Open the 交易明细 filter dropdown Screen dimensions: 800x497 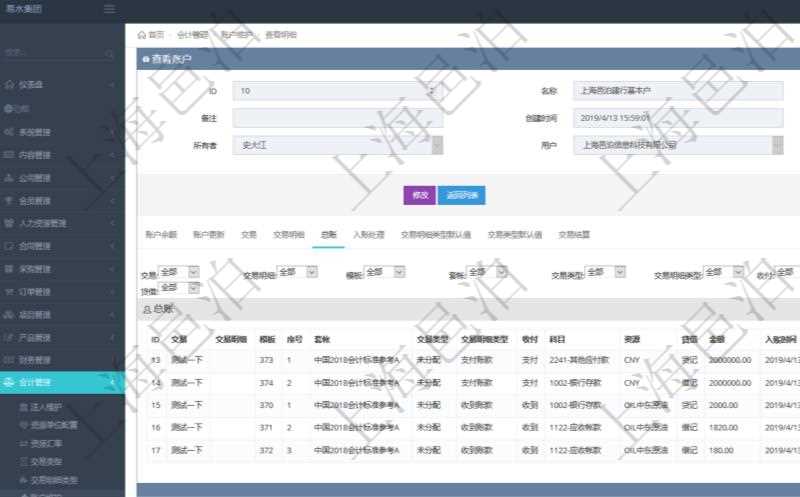[297, 272]
